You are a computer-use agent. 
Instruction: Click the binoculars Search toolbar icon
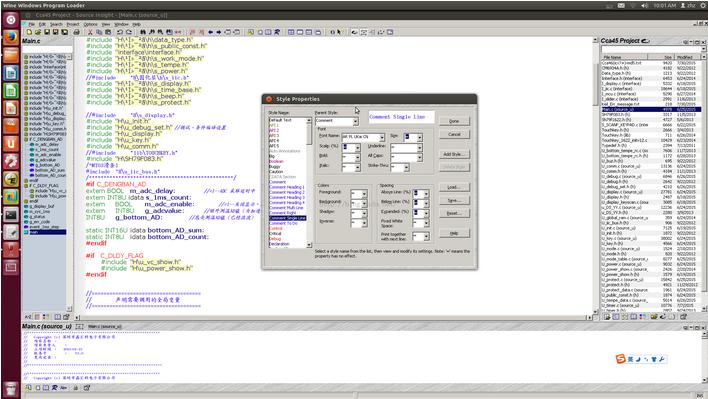(x=143, y=32)
